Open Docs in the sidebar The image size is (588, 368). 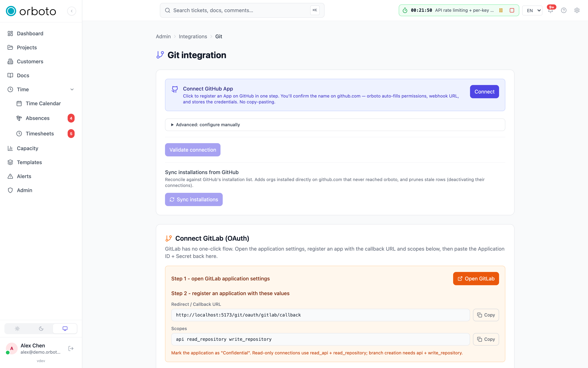[41, 75]
